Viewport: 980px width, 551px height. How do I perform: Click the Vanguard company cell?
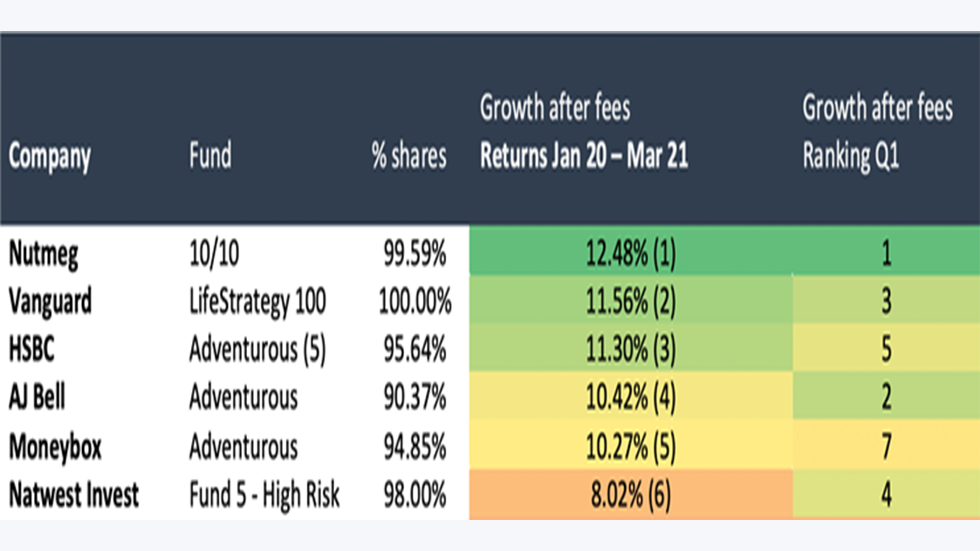click(x=50, y=302)
